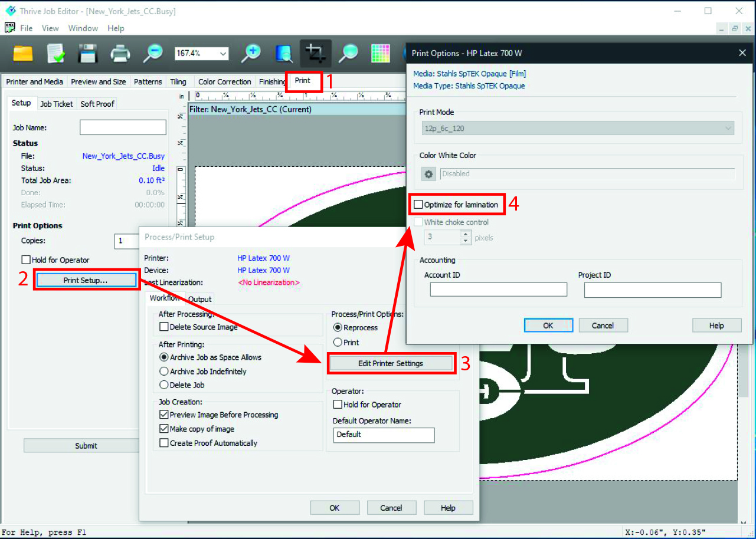Image resolution: width=756 pixels, height=539 pixels.
Task: Switch to the Print tab
Action: tap(303, 81)
